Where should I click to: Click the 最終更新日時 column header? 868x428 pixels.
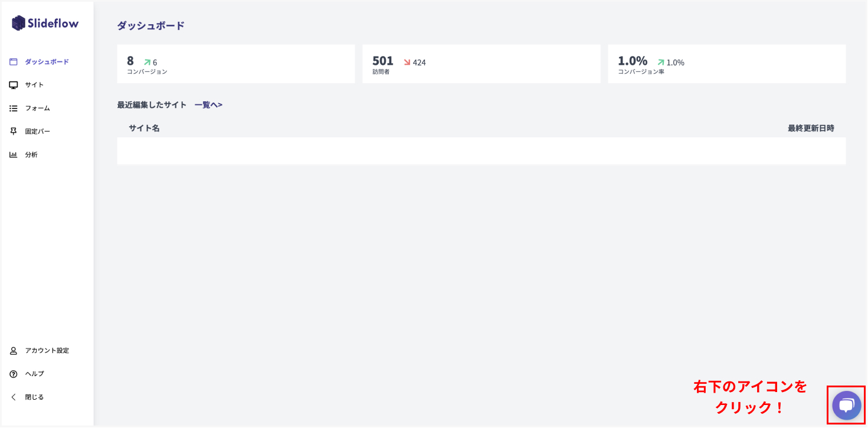point(810,128)
